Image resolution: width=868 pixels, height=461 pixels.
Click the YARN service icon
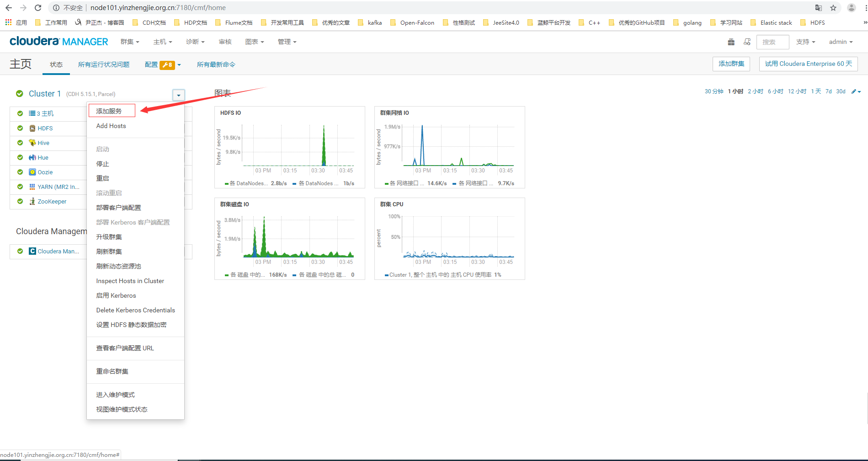coord(32,187)
